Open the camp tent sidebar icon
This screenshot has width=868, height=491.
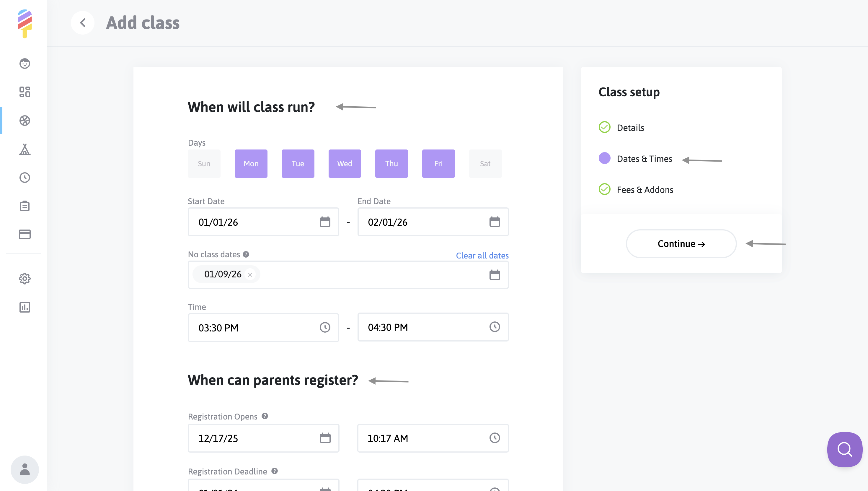click(x=25, y=149)
